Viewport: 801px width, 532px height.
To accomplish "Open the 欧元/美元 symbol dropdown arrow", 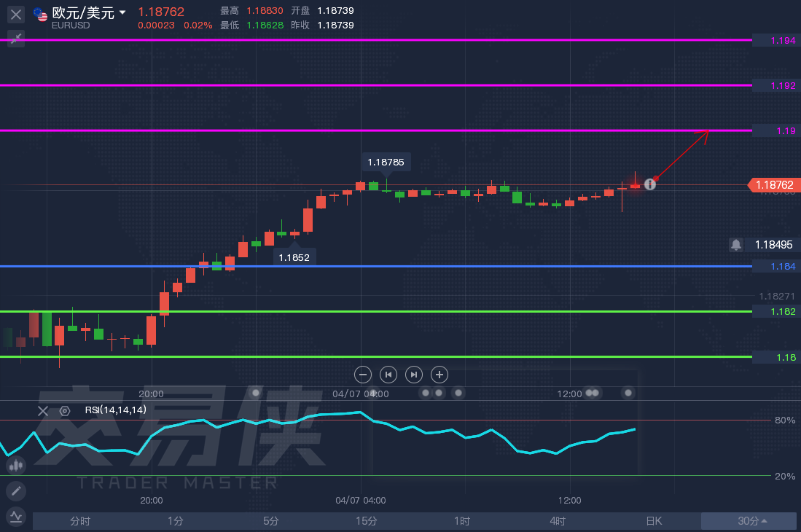I will (122, 12).
